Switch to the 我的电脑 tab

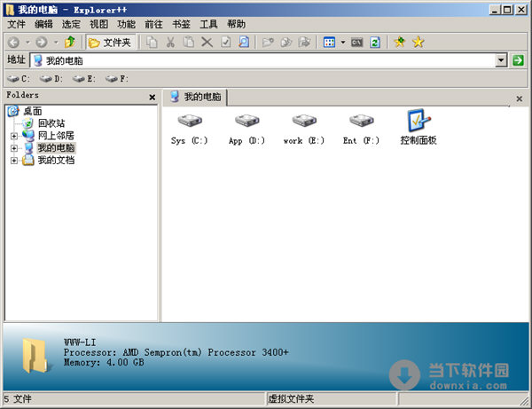[x=195, y=98]
